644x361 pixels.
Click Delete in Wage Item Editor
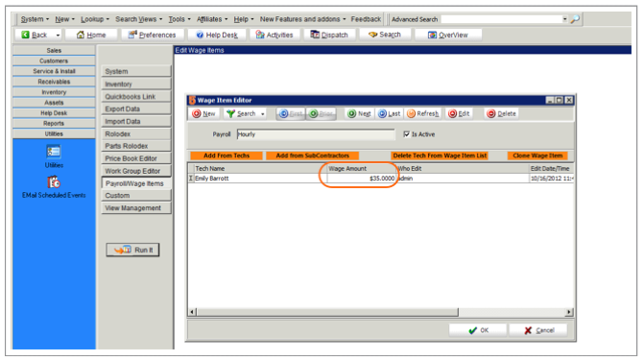click(x=502, y=113)
